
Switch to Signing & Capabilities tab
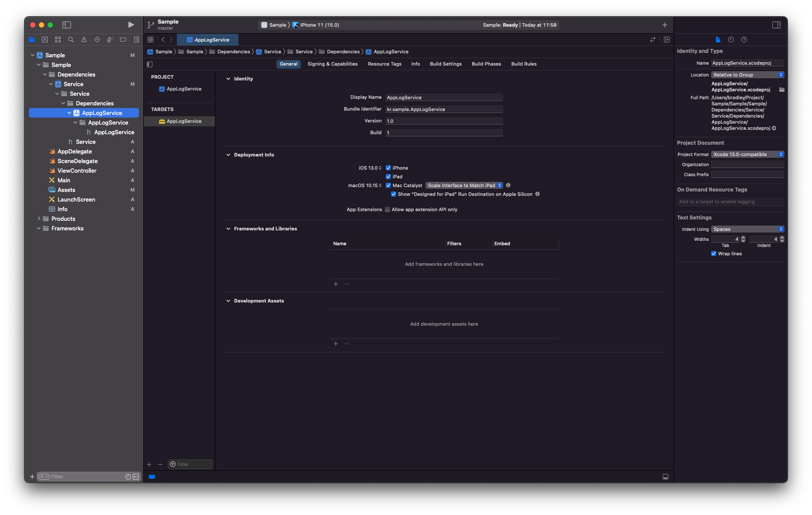point(332,64)
